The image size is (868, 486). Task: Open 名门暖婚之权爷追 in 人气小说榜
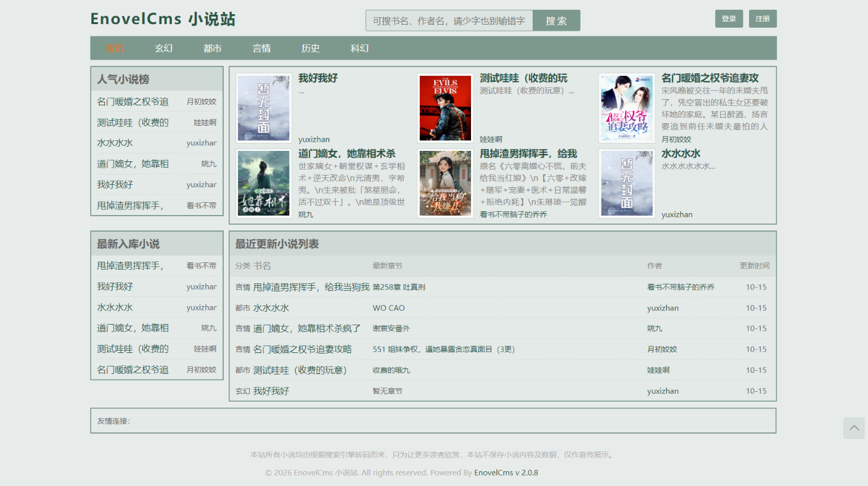(133, 102)
